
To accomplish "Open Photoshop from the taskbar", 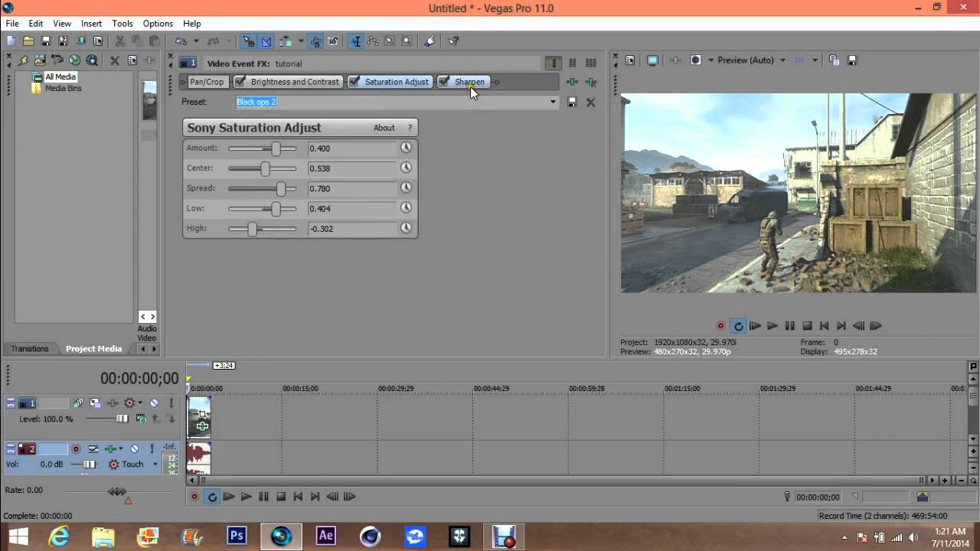I will [237, 536].
